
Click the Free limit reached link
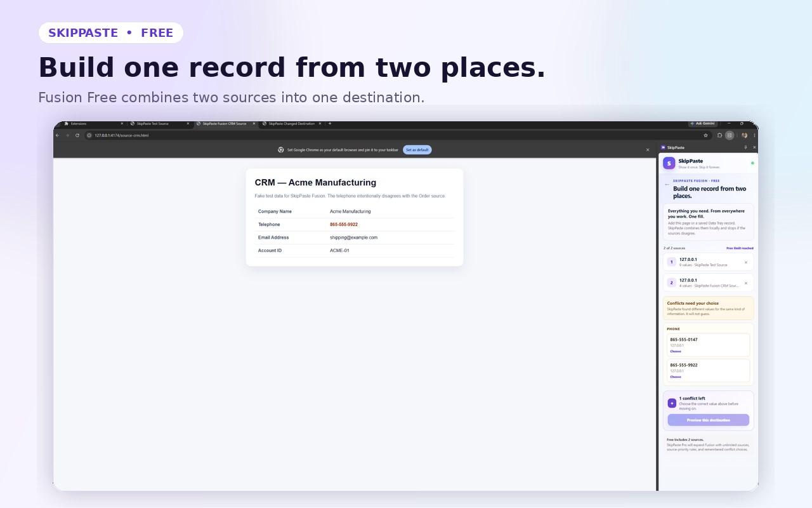coord(740,248)
